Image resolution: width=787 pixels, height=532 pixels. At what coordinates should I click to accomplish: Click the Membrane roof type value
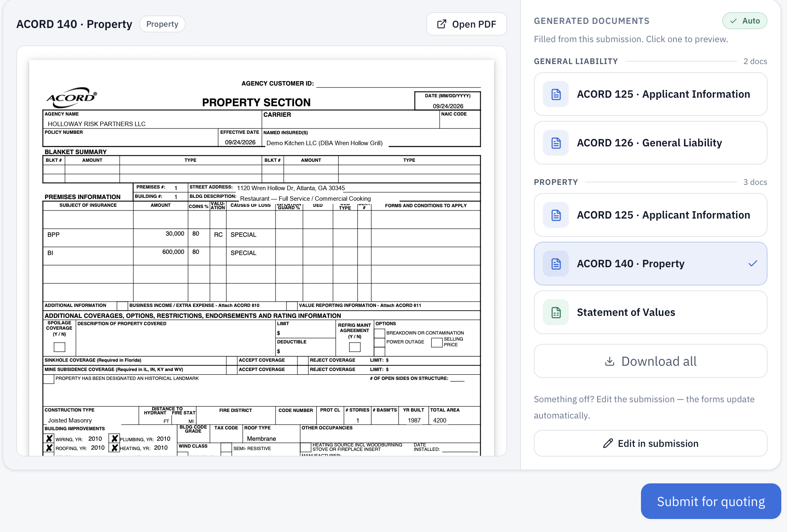261,439
